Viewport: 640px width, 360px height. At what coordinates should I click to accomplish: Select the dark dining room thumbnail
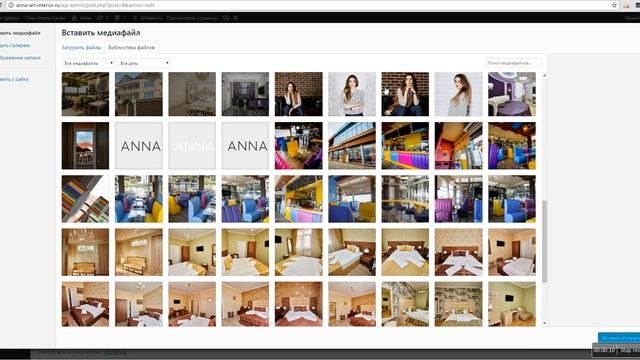pos(85,94)
